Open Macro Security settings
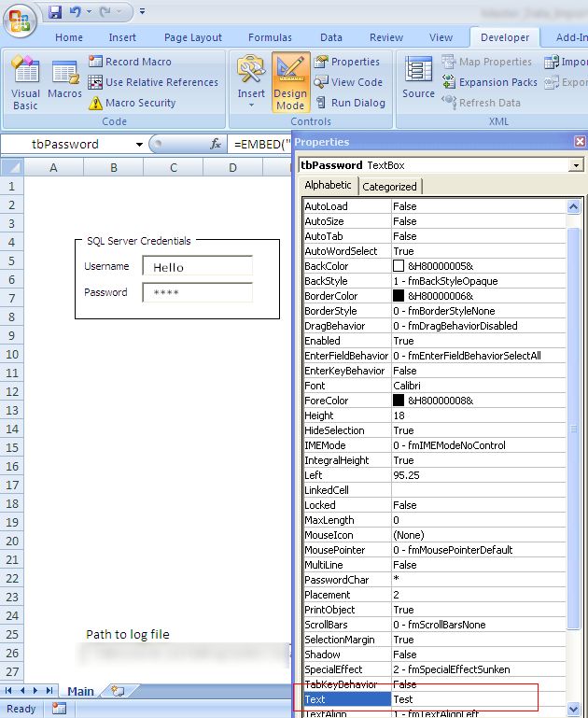 pyautogui.click(x=133, y=103)
